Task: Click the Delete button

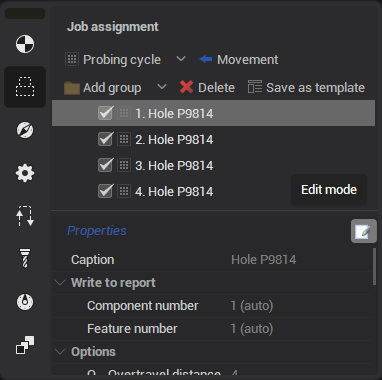Action: click(x=207, y=88)
